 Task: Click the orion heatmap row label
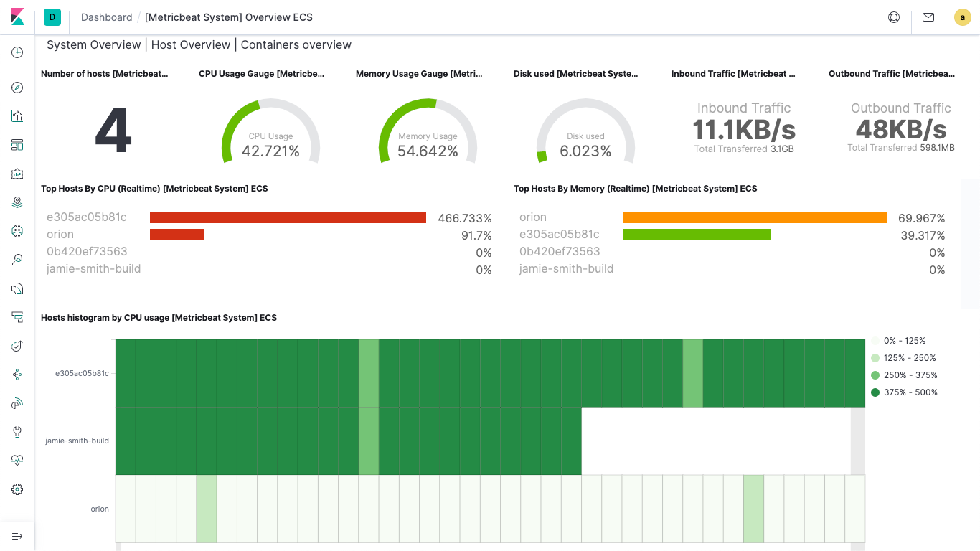(100, 509)
